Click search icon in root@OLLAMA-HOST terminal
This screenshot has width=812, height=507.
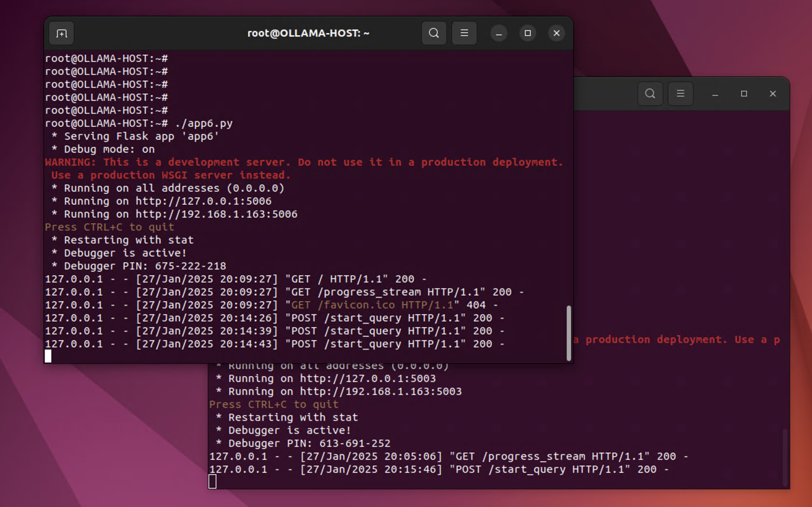pos(434,33)
